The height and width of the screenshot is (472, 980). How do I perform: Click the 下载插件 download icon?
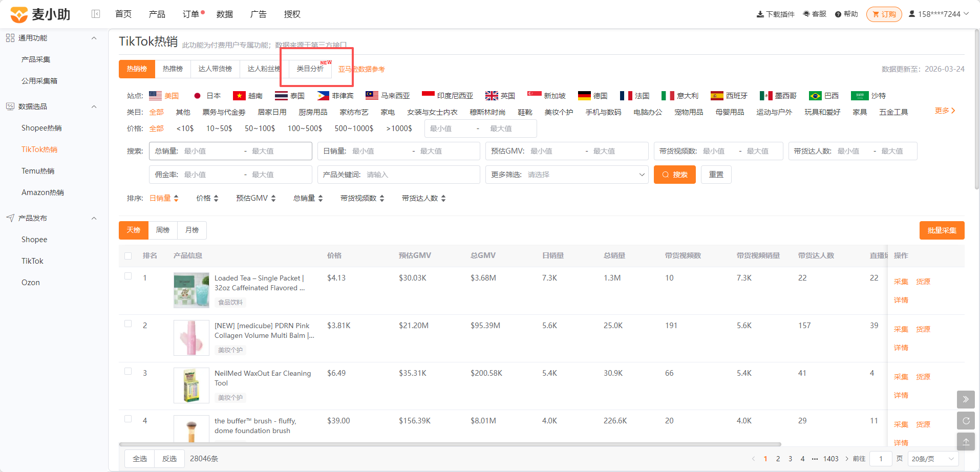tap(760, 14)
